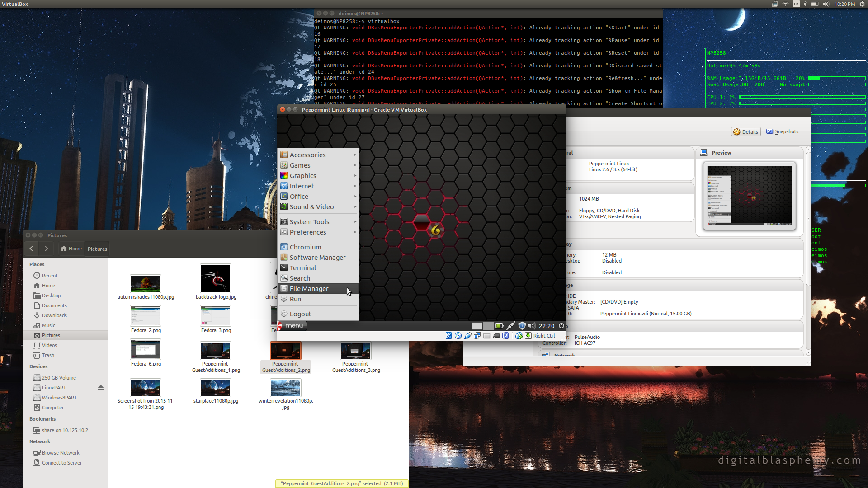Switch to the second guest workspace

pos(488,326)
